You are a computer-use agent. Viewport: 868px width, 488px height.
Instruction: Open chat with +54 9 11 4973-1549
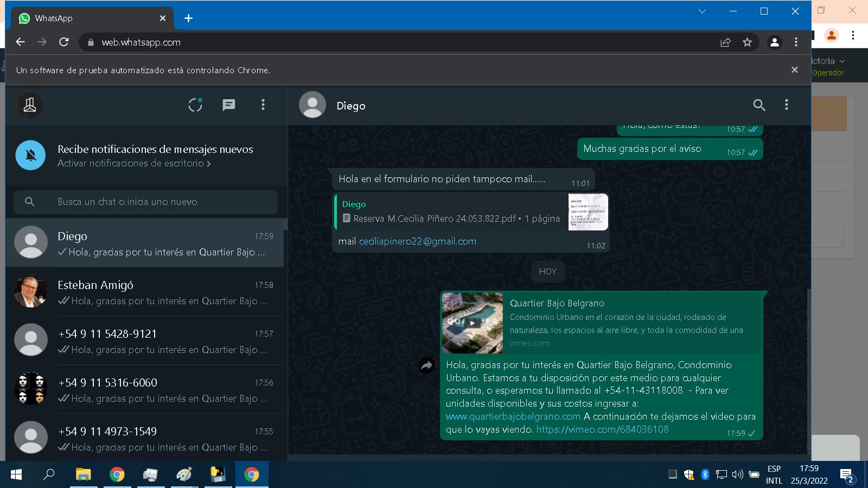pos(144,437)
